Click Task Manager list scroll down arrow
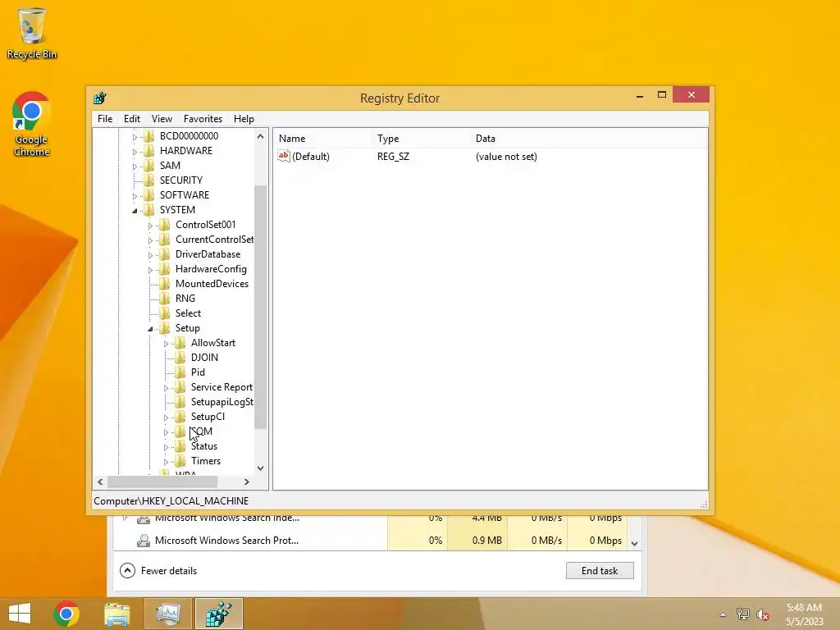840x630 pixels. click(634, 543)
